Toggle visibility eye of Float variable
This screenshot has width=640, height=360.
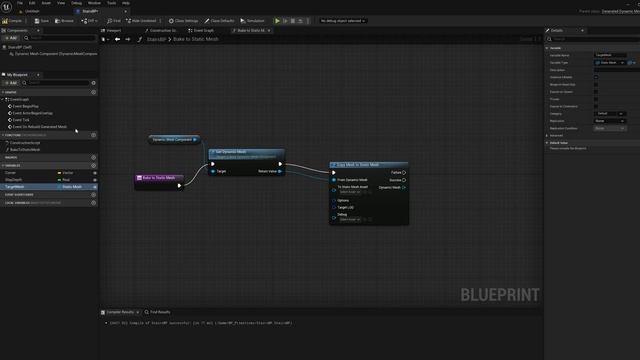95,180
